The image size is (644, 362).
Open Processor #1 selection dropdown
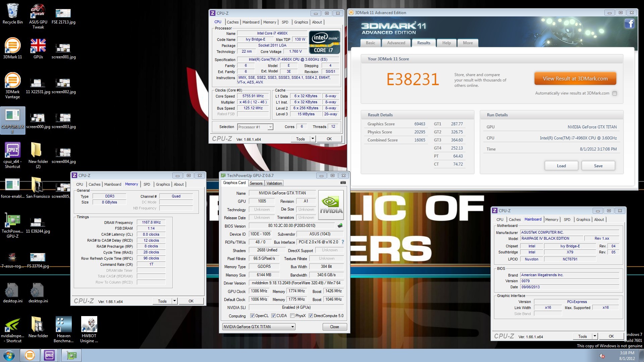[255, 127]
